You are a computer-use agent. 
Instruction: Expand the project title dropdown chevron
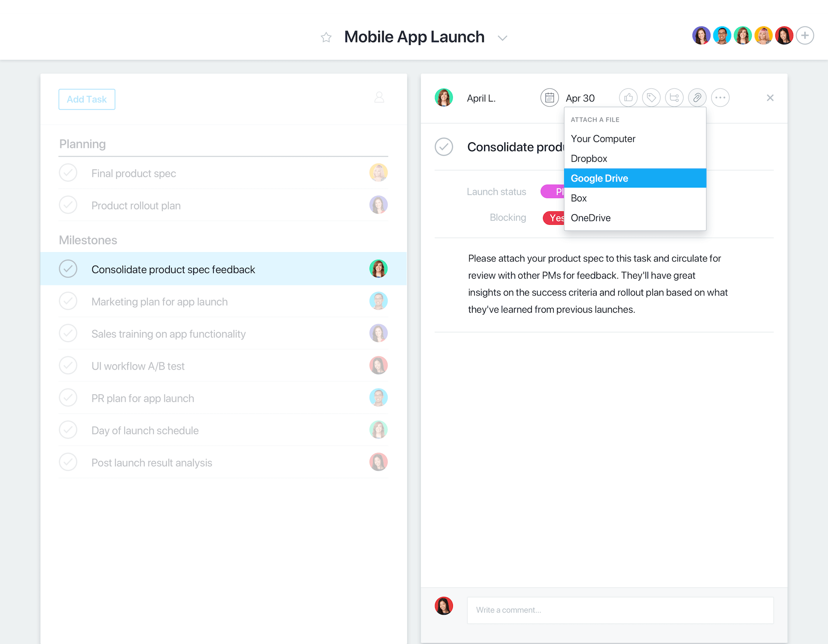(502, 38)
